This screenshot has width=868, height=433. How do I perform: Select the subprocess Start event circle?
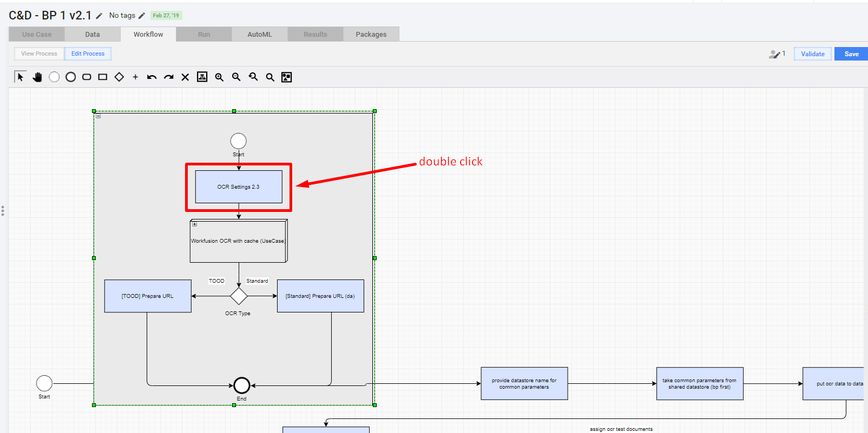(239, 141)
